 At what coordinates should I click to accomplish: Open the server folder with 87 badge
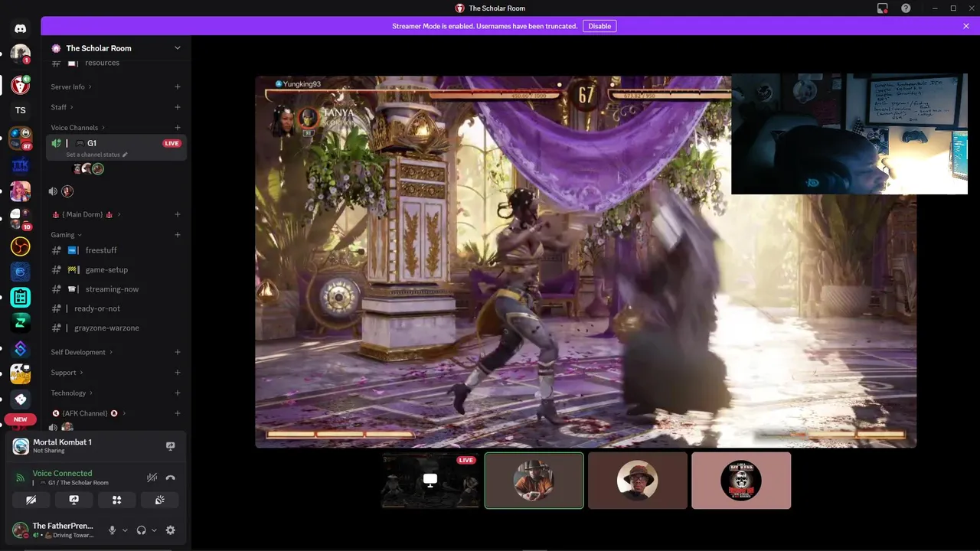point(21,139)
